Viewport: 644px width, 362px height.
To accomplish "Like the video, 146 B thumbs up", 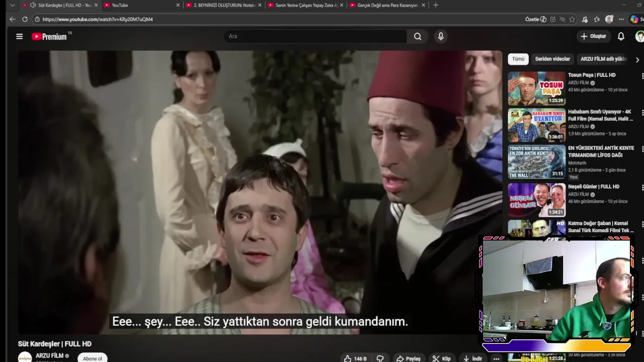I will coord(356,358).
